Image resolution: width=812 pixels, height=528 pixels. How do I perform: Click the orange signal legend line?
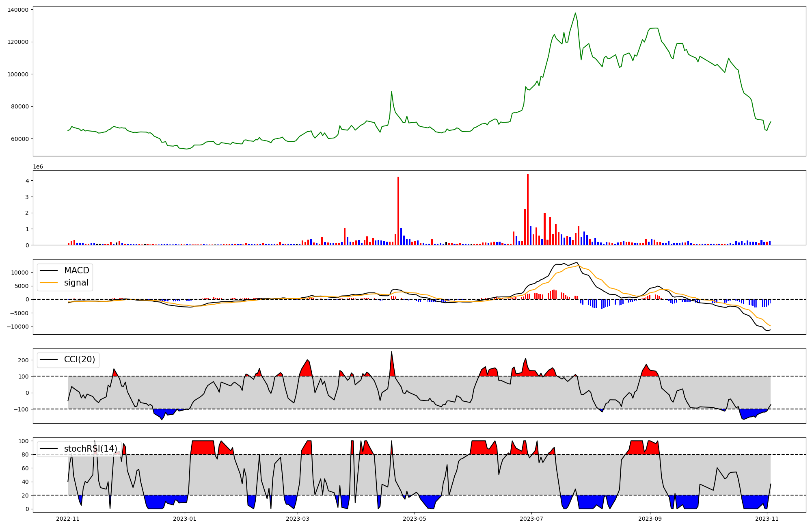tap(49, 283)
